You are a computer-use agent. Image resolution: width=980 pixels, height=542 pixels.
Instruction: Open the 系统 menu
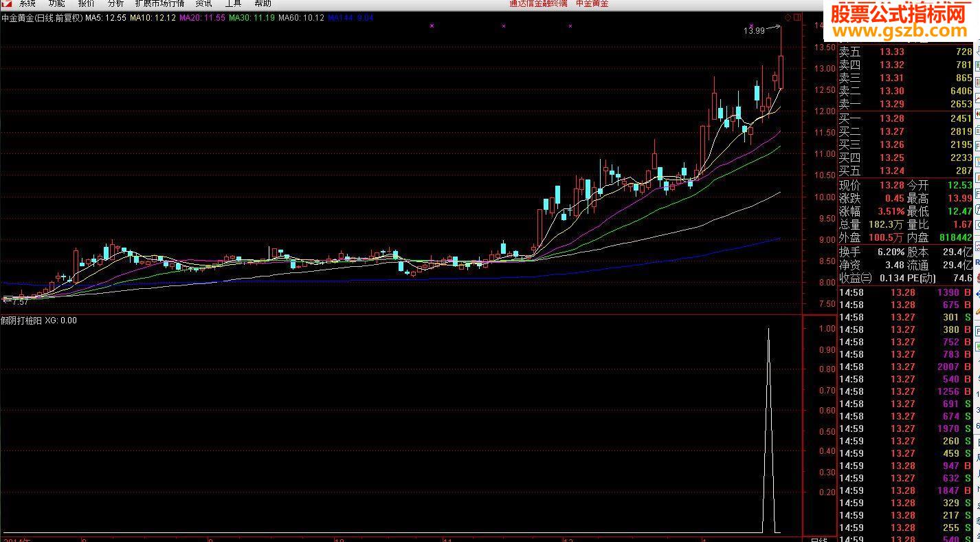(x=27, y=3)
